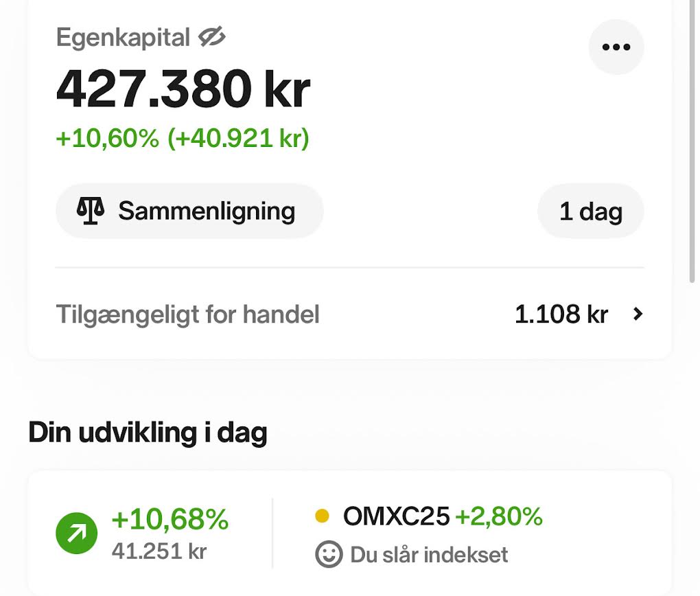
Task: Click the green upward trend arrow icon
Action: click(x=76, y=532)
